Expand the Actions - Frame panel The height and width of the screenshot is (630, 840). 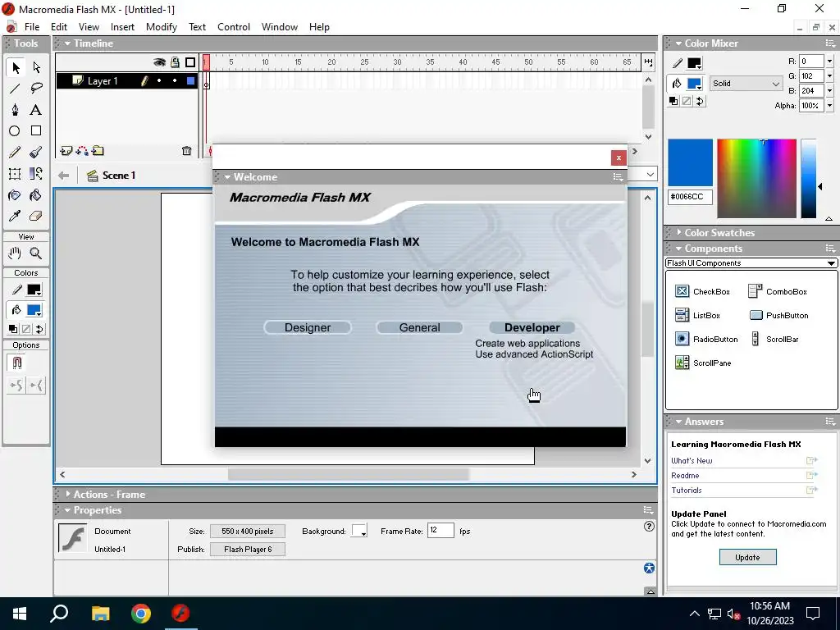[67, 495]
